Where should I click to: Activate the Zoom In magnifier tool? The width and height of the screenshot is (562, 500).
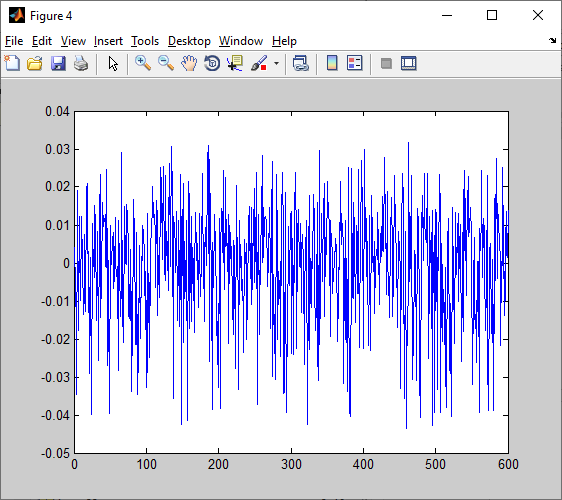[x=143, y=63]
